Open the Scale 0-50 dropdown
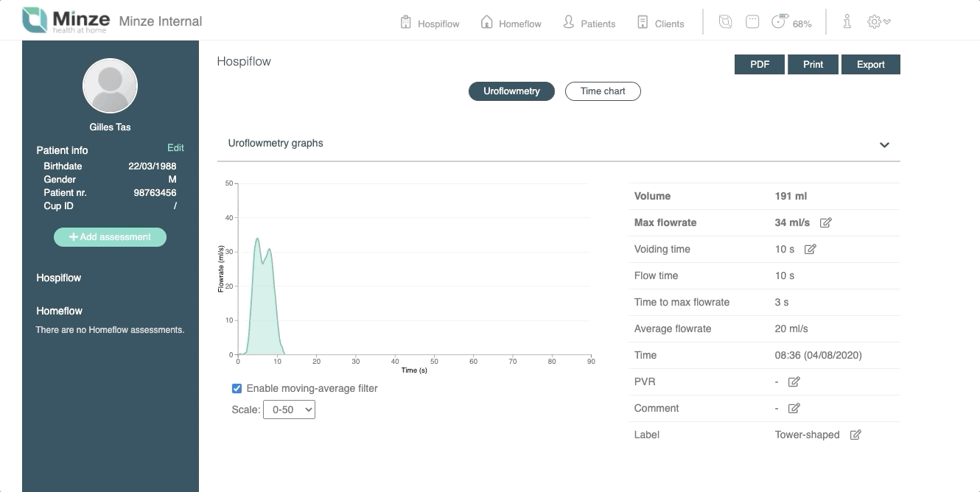Screen dimensions: 980x492 click(289, 410)
